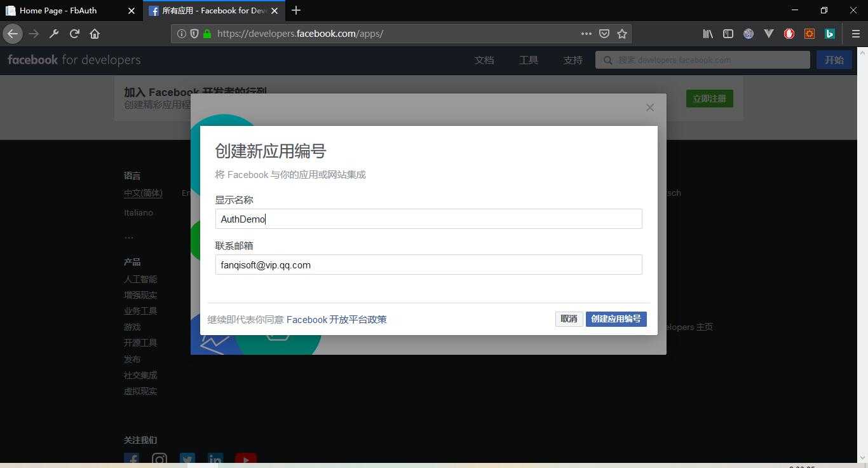
Task: Focus the 显示名称 field containing AuthDemo
Action: tap(428, 219)
